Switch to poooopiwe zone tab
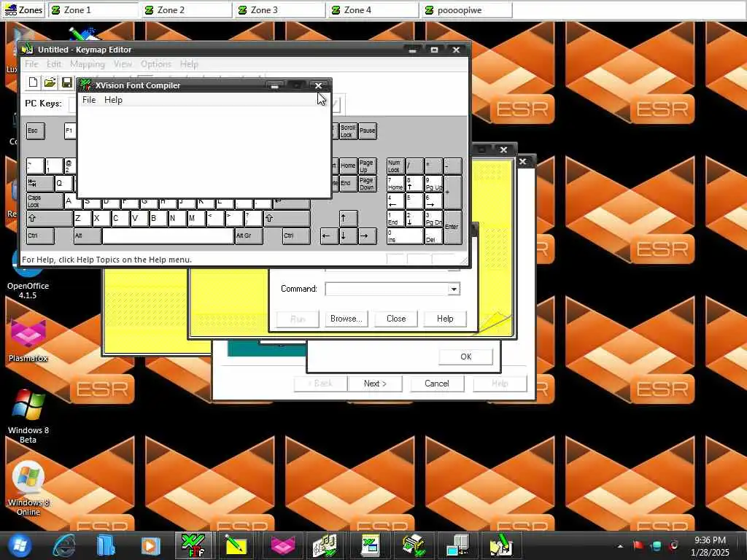Screen dimensions: 747x560 [467, 10]
